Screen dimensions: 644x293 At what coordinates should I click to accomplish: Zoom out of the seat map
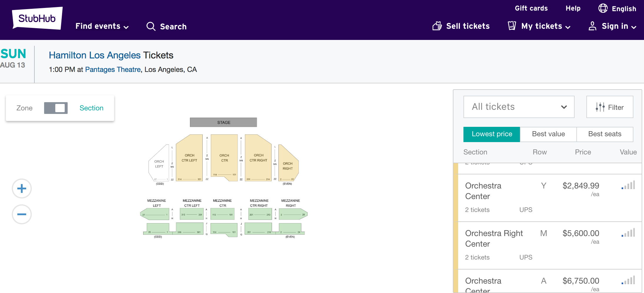pos(22,214)
